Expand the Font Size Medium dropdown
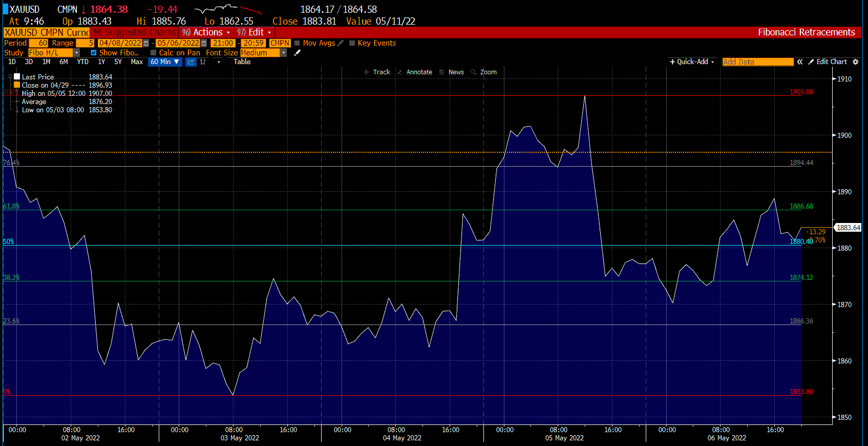868x446 pixels. pos(283,53)
